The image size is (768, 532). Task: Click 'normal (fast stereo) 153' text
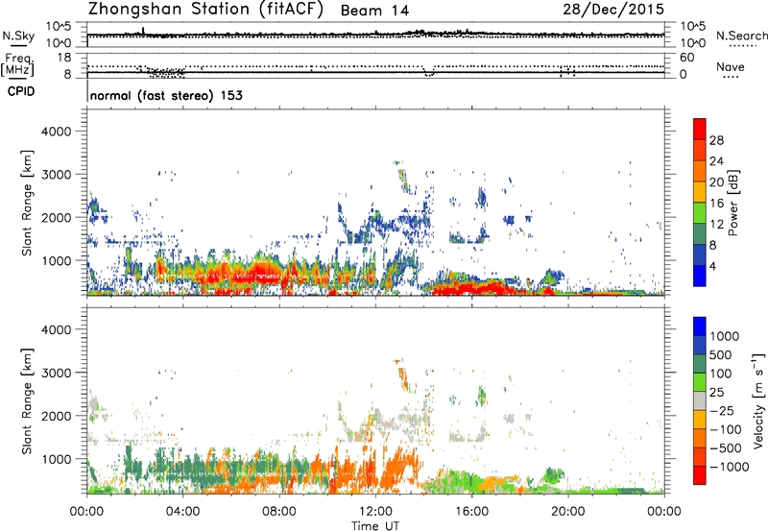pos(166,95)
